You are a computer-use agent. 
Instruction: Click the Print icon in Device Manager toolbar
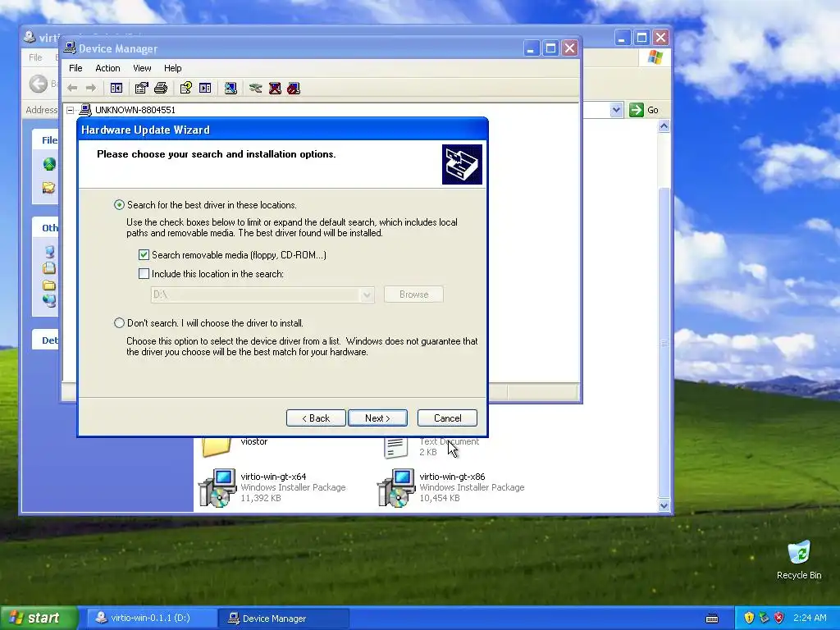(161, 88)
